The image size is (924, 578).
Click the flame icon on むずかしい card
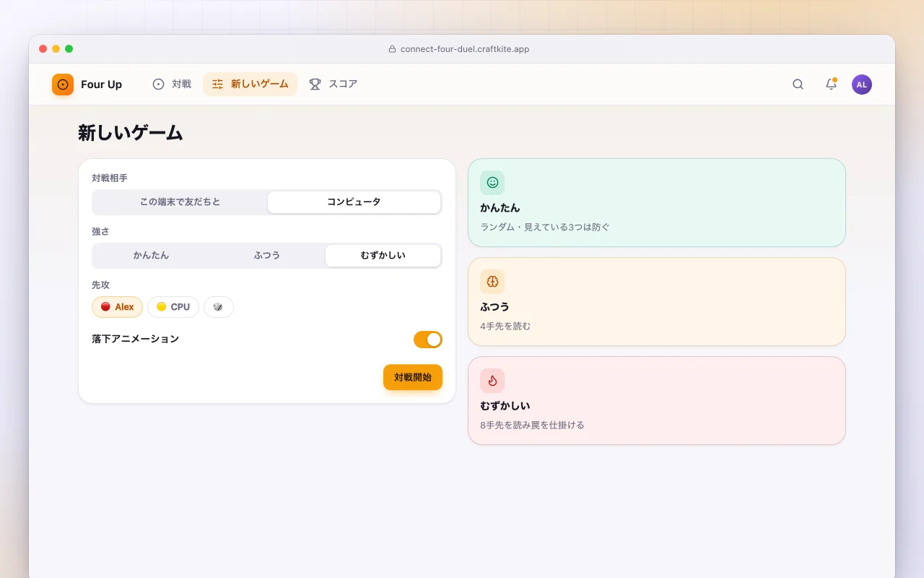click(x=492, y=381)
